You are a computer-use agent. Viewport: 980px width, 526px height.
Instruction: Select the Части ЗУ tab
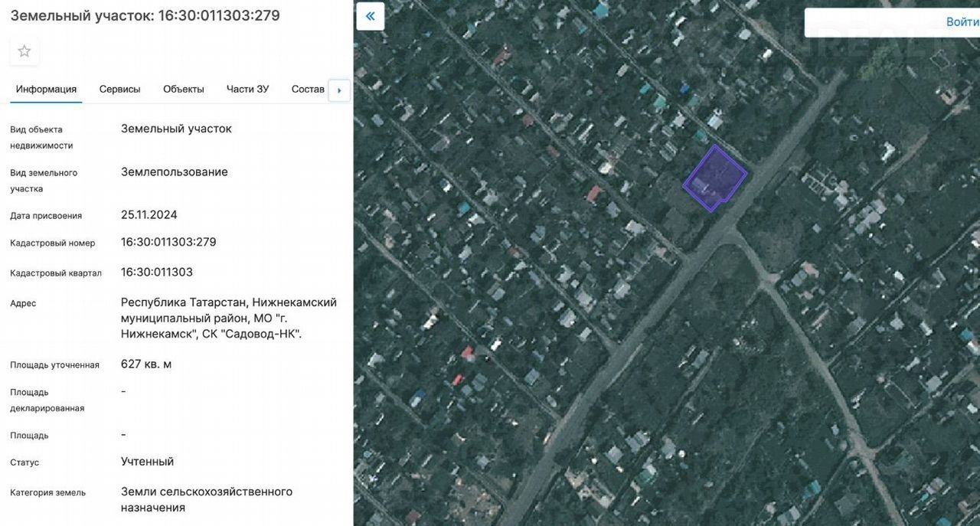[247, 89]
